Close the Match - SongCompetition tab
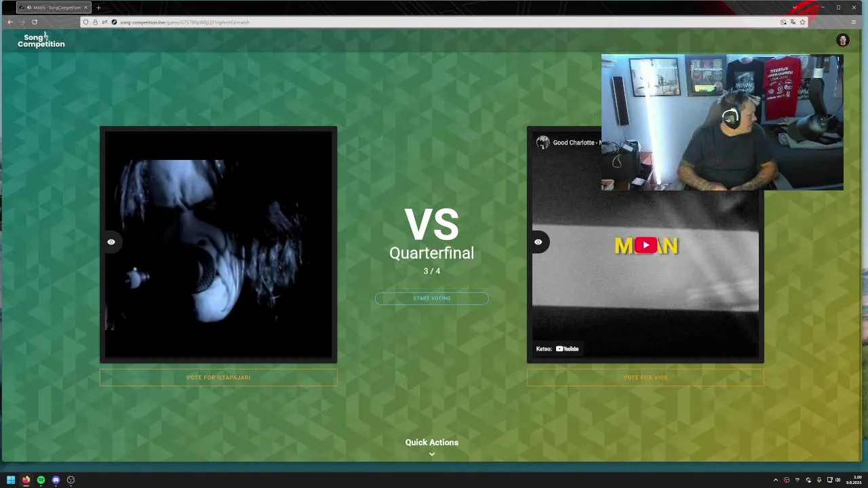Viewport: 868px width, 488px height. (x=85, y=7)
